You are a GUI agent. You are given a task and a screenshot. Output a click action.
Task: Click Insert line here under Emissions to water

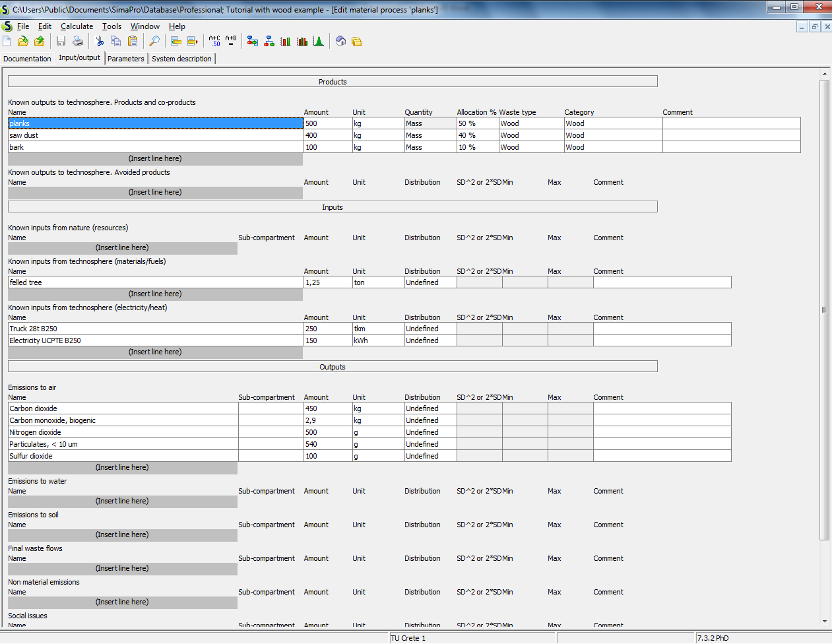tap(122, 501)
